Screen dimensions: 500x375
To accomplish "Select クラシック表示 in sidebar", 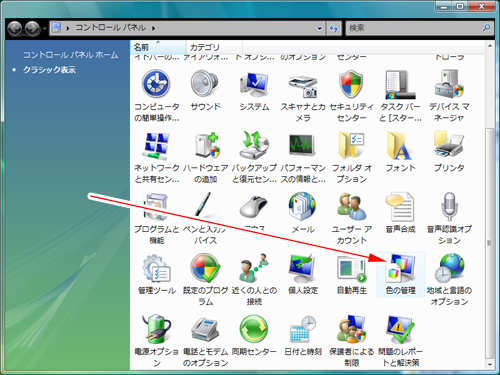I will (x=49, y=70).
